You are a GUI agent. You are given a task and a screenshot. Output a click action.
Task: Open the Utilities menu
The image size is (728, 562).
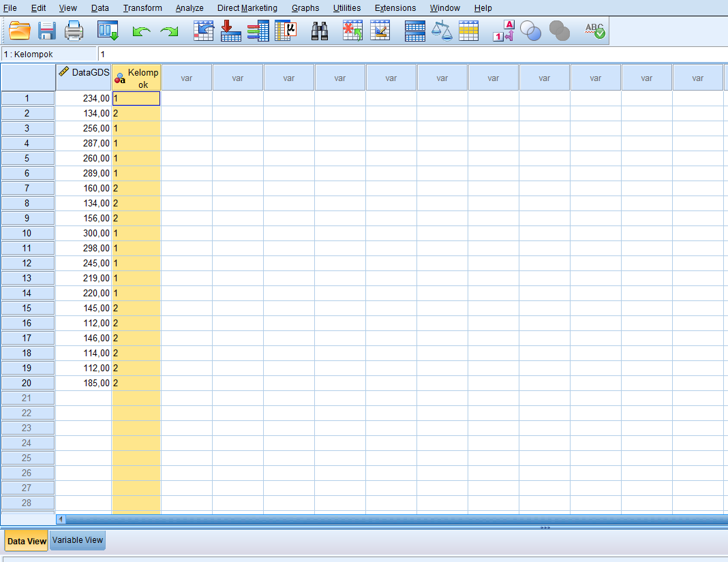347,8
